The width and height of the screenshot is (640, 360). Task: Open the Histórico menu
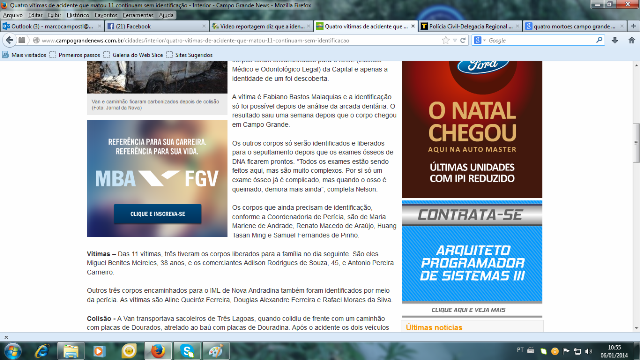[78, 15]
